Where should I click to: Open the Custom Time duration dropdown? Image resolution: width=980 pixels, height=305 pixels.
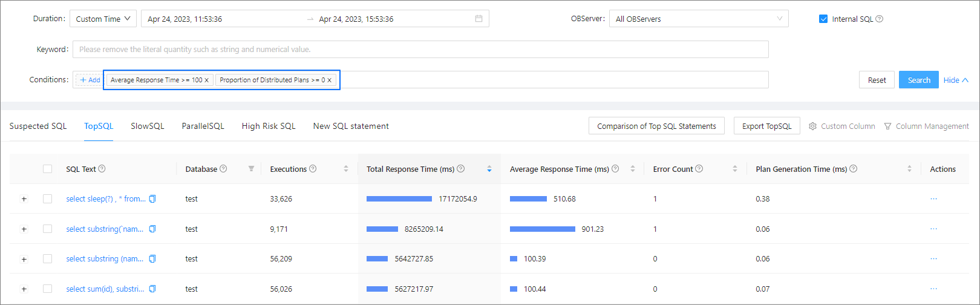(x=103, y=19)
